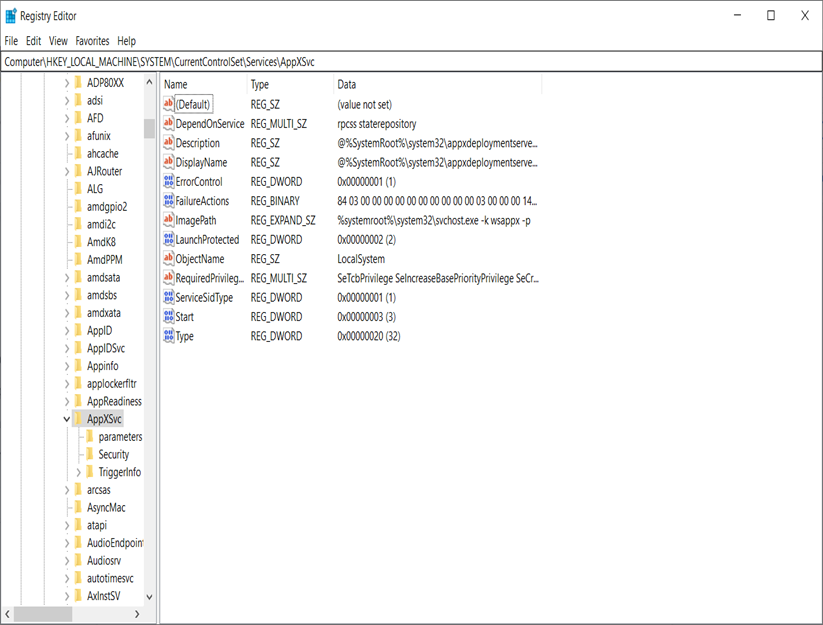
Task: Expand the ADP80XX key
Action: point(67,83)
